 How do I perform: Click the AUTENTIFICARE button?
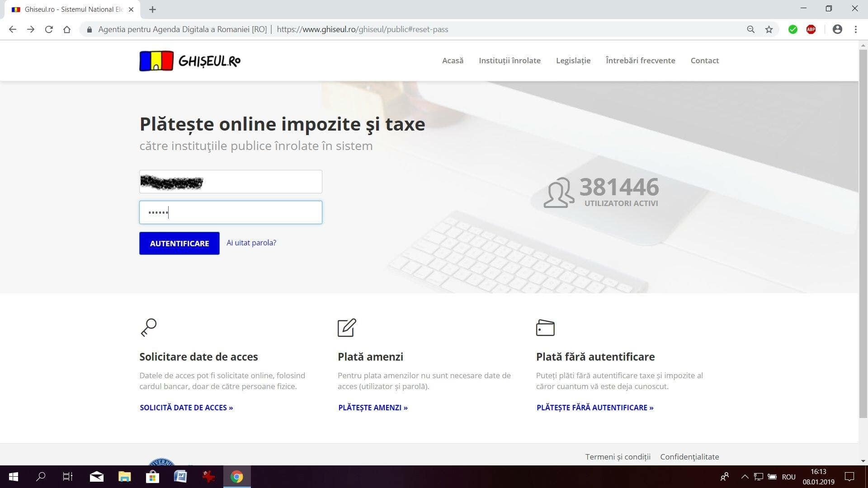[x=179, y=243]
